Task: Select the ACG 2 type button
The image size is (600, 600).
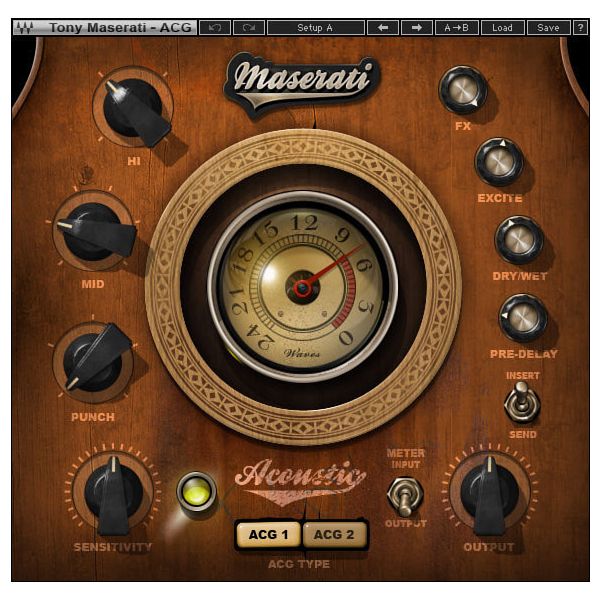Action: (x=334, y=535)
